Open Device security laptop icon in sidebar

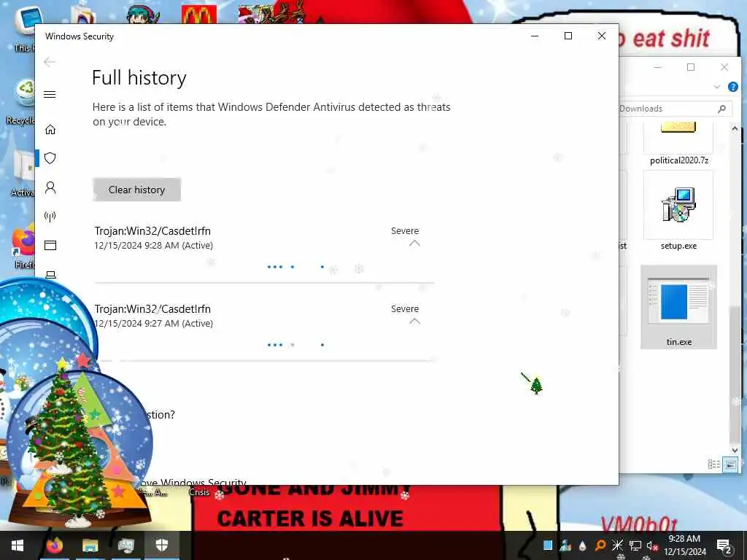50,275
